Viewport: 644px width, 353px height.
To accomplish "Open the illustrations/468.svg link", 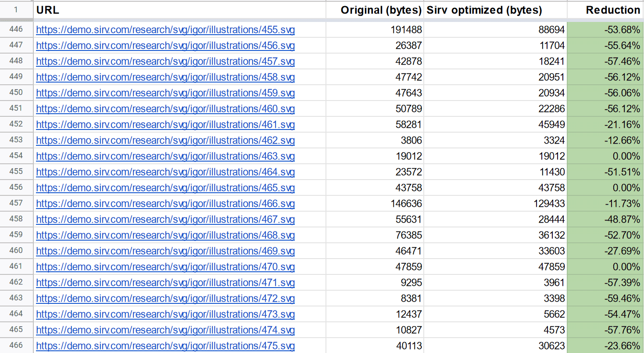I will [x=165, y=235].
